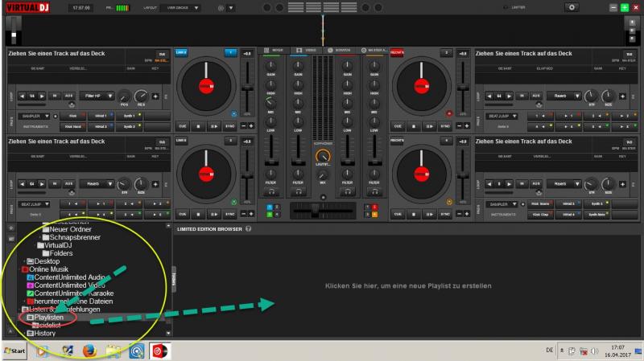Viewport: 644px width, 361px height.
Task: Open the file explorer folder taskbar icon
Action: point(113,351)
